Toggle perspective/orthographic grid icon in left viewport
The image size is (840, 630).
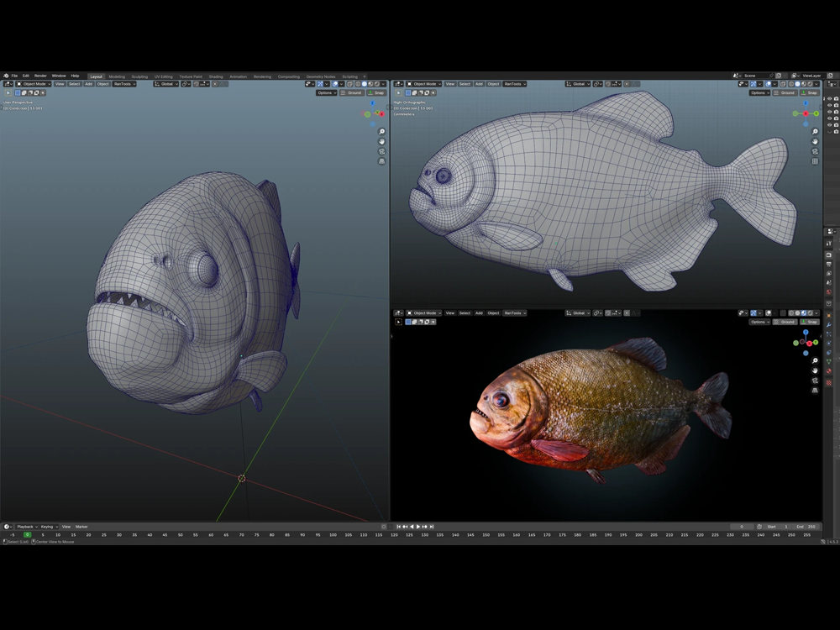pos(382,161)
